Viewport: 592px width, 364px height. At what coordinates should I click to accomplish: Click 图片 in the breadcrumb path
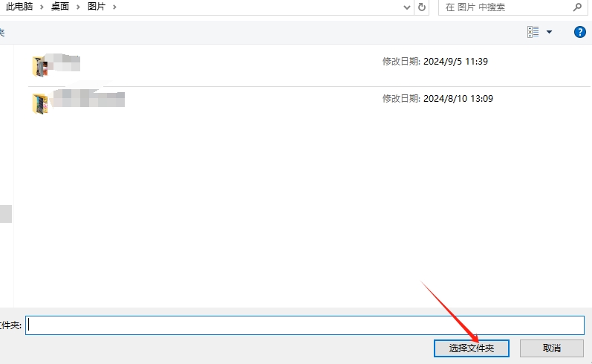click(97, 7)
